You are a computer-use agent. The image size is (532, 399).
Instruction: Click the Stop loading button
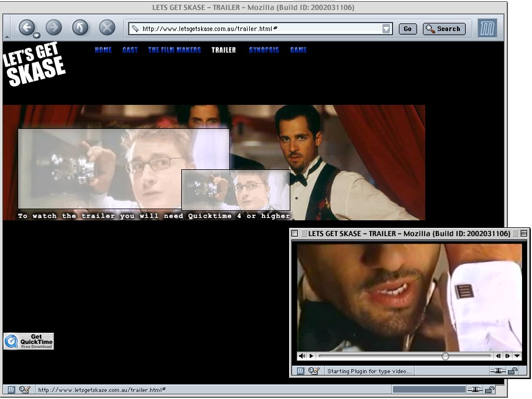[107, 28]
